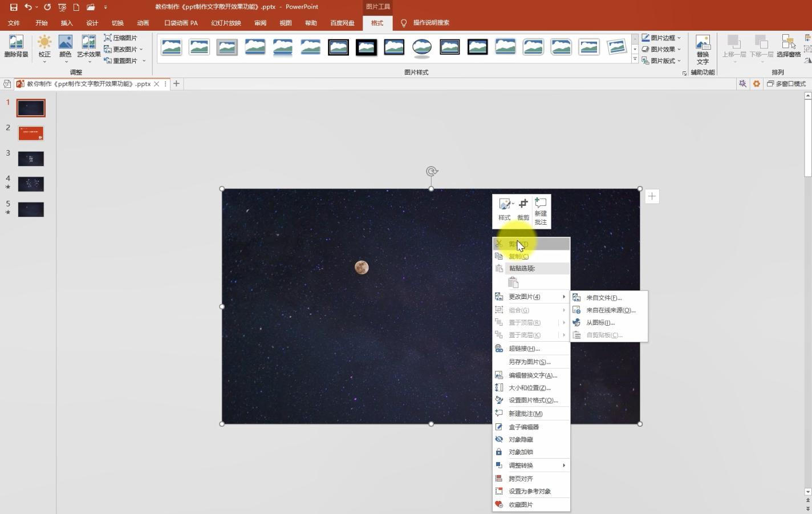Expand the Picture Border (图片边框) dropdown

661,38
